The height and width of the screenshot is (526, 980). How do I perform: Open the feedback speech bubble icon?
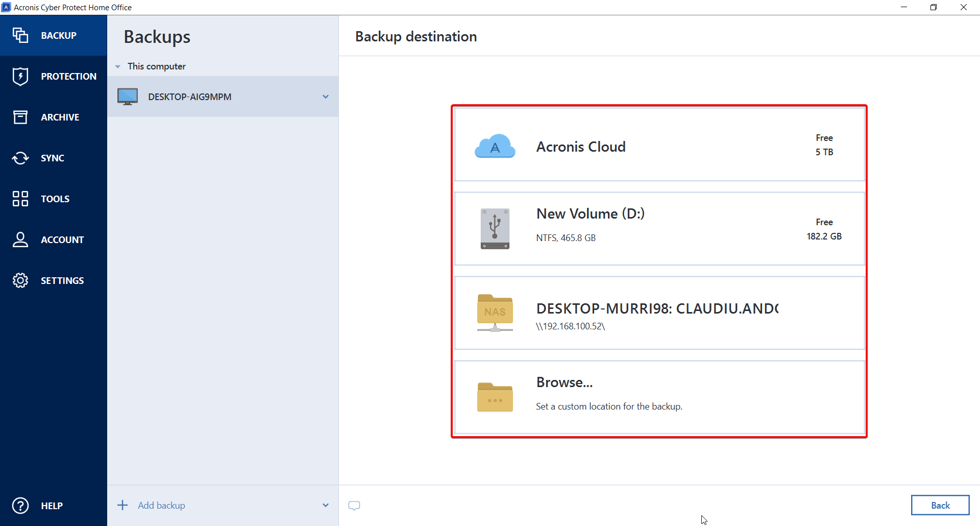click(x=354, y=506)
